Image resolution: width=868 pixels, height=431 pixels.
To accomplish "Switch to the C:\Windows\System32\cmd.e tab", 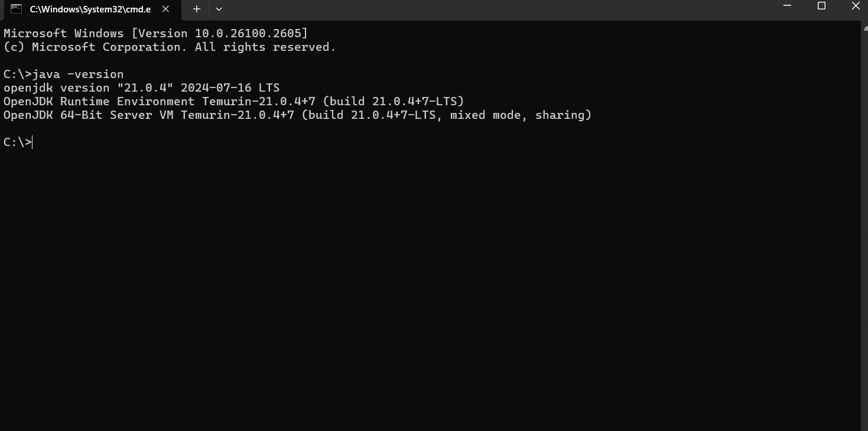I will point(89,9).
